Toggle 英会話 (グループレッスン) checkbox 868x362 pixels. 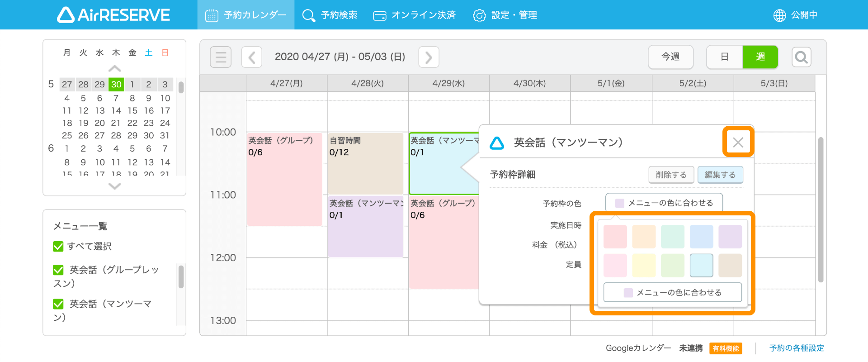(58, 270)
